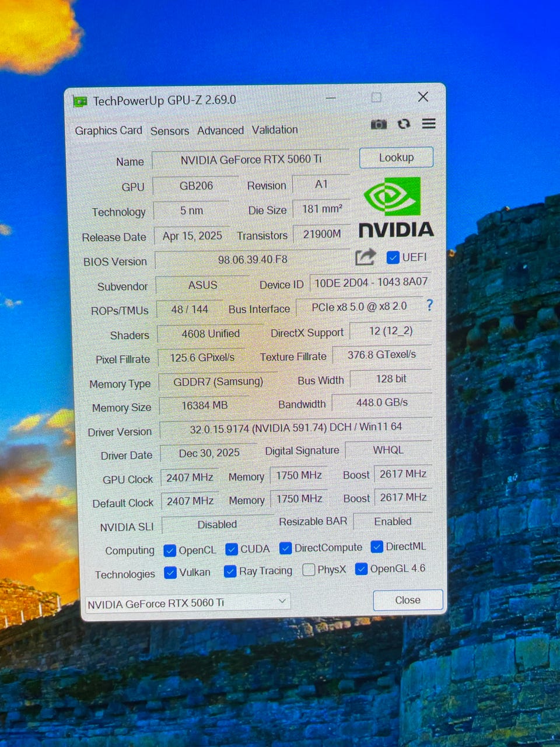Click the Pixel Fillrate value 125.6 GPixel/s
Image resolution: width=560 pixels, height=747 pixels.
coord(202,358)
